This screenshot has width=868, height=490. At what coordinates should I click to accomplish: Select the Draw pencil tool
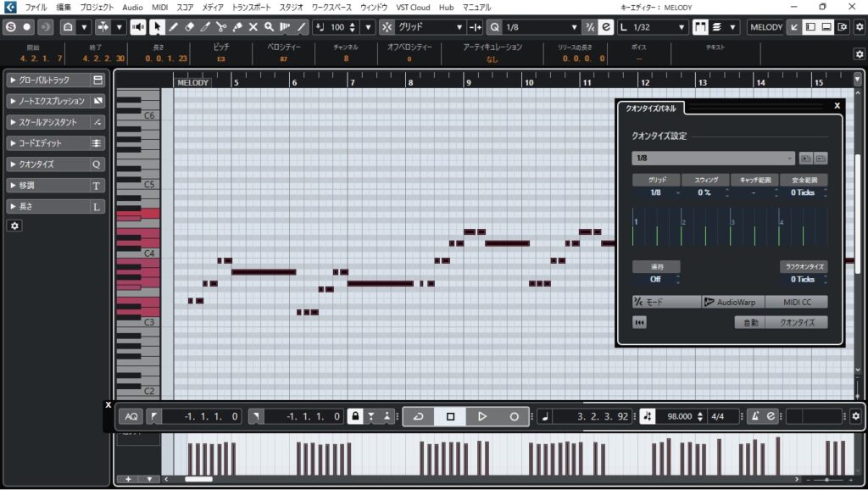(174, 27)
